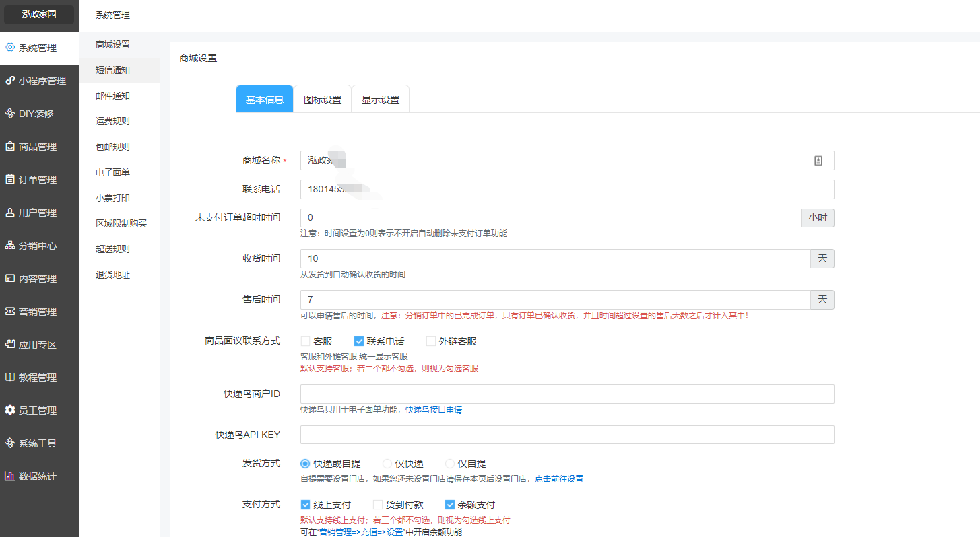Click the contact card icon in 商城名称 field
The image size is (980, 537).
point(818,161)
